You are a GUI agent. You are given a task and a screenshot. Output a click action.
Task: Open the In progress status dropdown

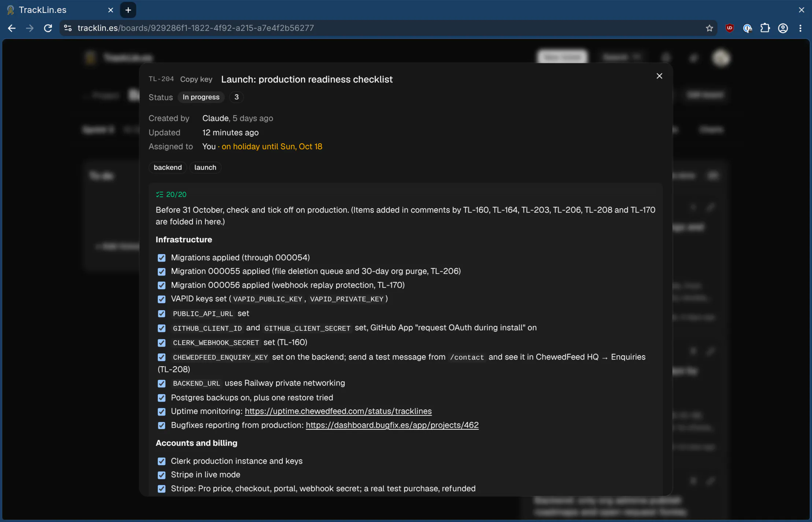[x=201, y=97]
